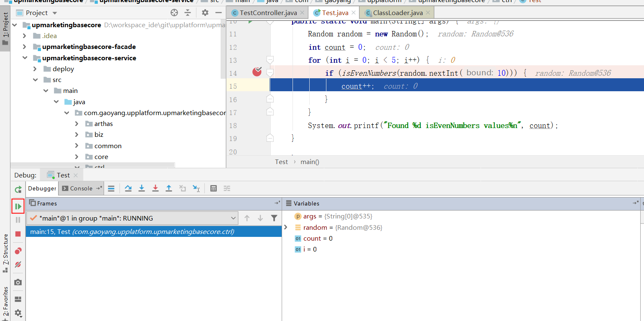
Task: Hide the Project panel with minus icon
Action: click(x=218, y=13)
